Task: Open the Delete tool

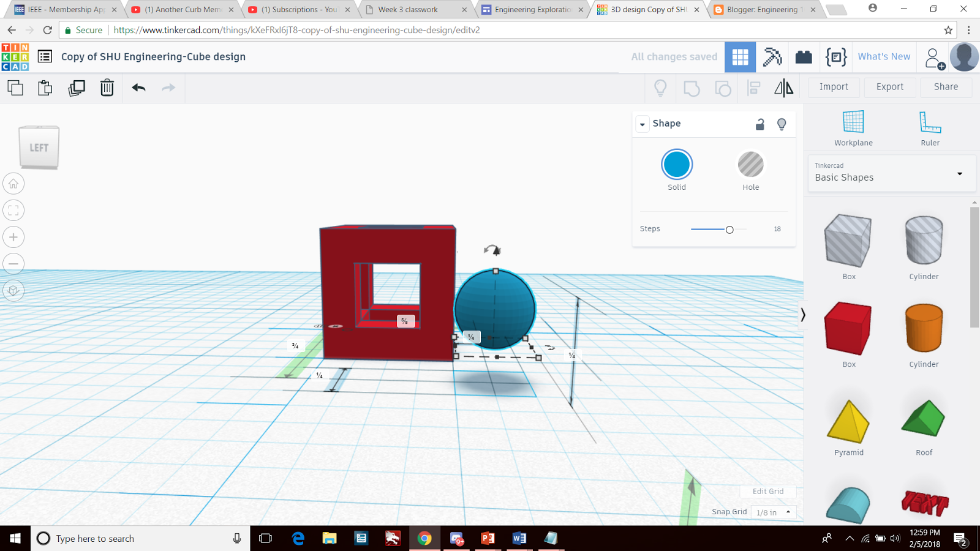Action: [x=107, y=88]
